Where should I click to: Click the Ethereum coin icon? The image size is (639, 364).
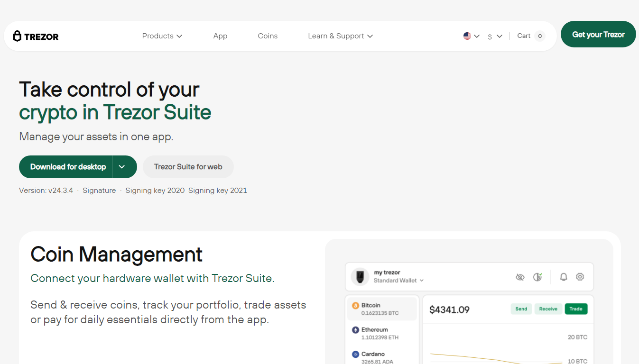355,330
